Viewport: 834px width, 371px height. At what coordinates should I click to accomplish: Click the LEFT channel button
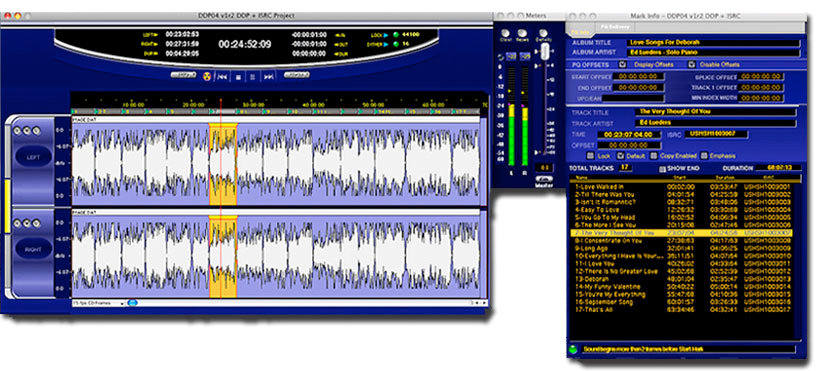tap(33, 157)
